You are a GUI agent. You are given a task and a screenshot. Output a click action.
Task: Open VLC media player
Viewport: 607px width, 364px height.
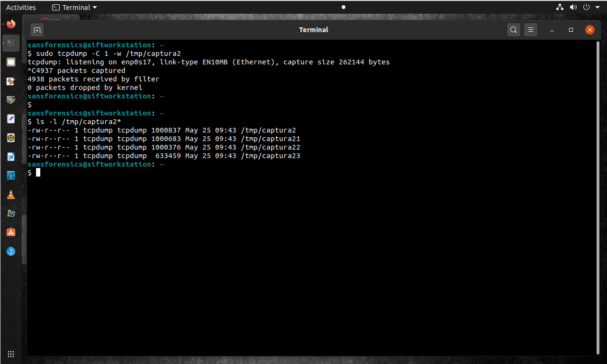[x=11, y=195]
